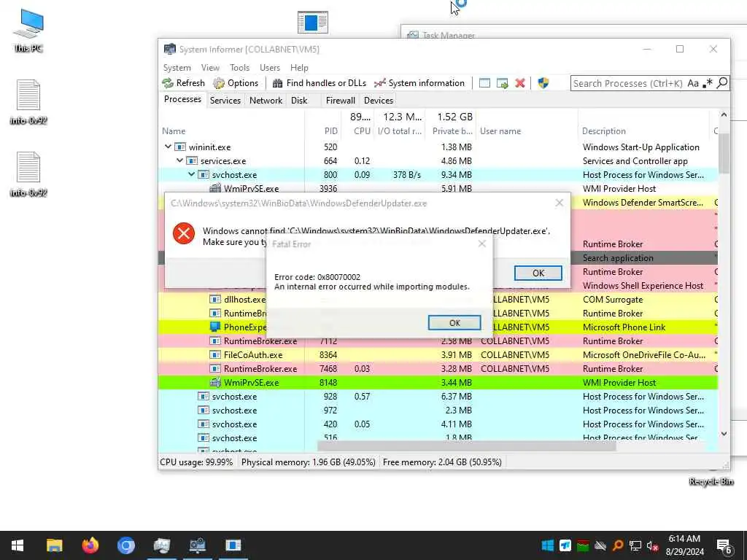Screen dimensions: 747x560
Task: Open the Chromium browser taskbar icon
Action: [125, 545]
